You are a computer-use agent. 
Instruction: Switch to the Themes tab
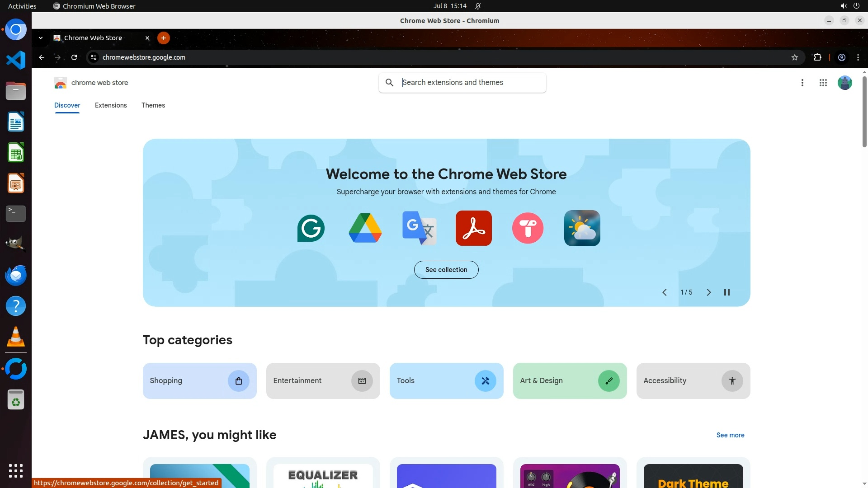point(153,105)
